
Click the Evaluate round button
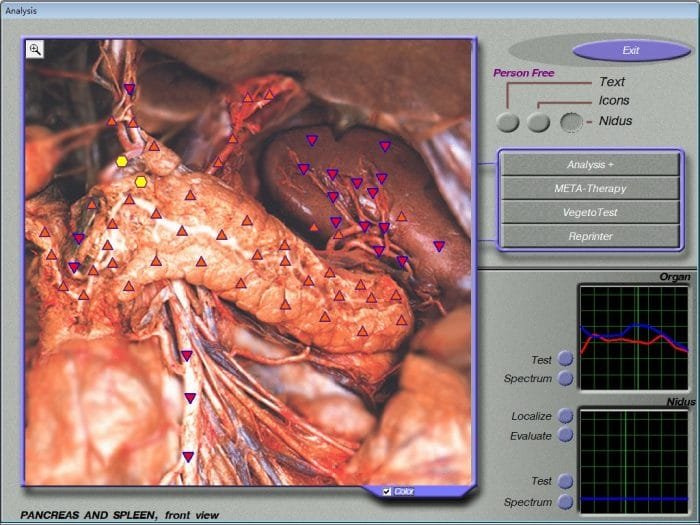pyautogui.click(x=566, y=435)
